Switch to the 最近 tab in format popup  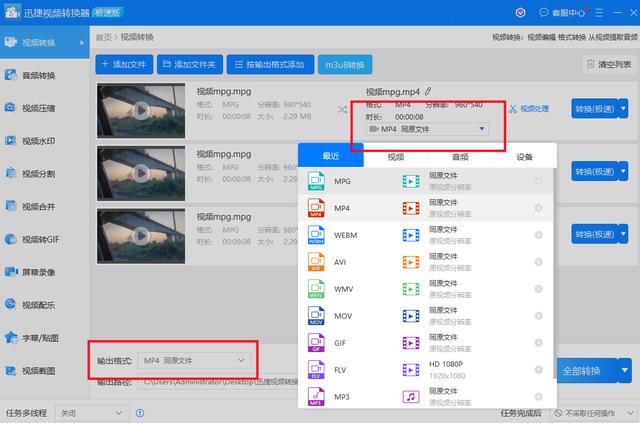coord(331,156)
